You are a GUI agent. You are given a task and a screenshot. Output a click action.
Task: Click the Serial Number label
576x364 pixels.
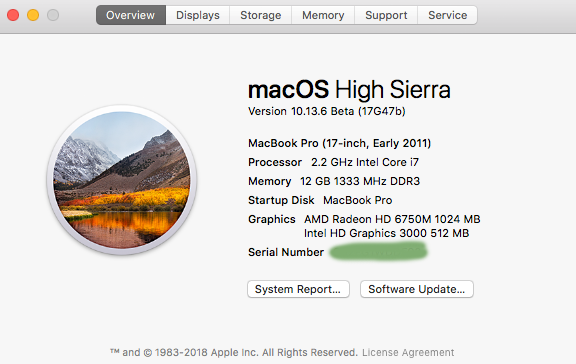click(x=286, y=252)
